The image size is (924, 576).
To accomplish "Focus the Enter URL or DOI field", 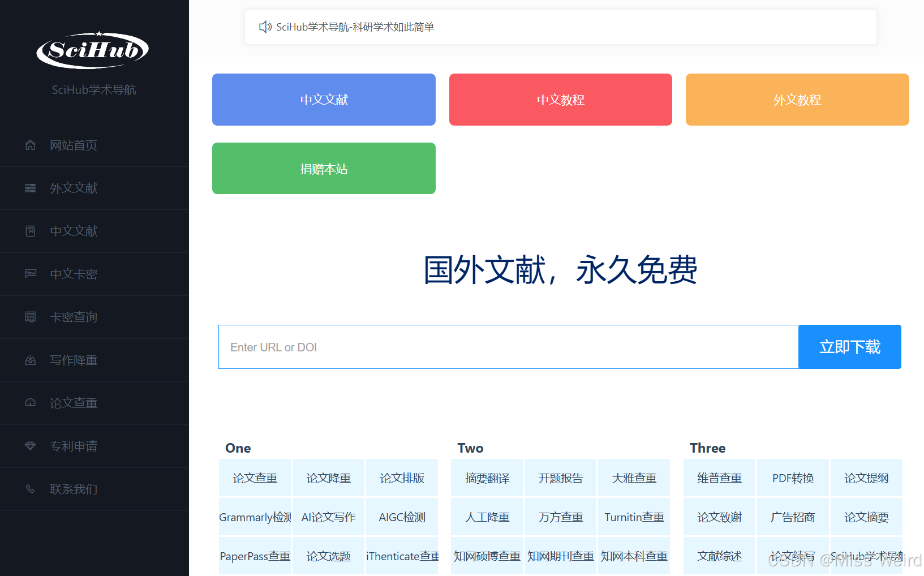I will tap(509, 347).
